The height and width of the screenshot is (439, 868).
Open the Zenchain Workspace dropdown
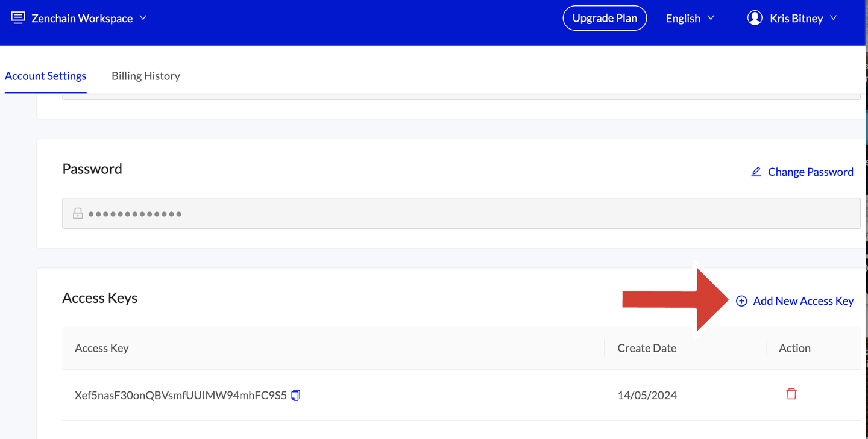click(143, 18)
